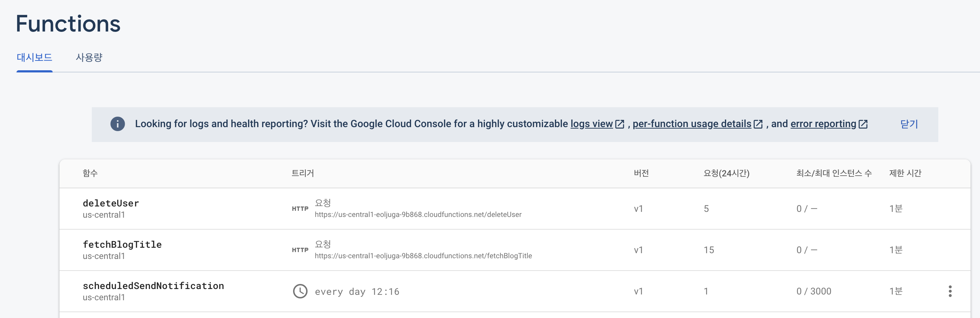Viewport: 980px width, 318px height.
Task: Click the fetchBlogTitle cloudfunctions URL
Action: pyautogui.click(x=423, y=256)
